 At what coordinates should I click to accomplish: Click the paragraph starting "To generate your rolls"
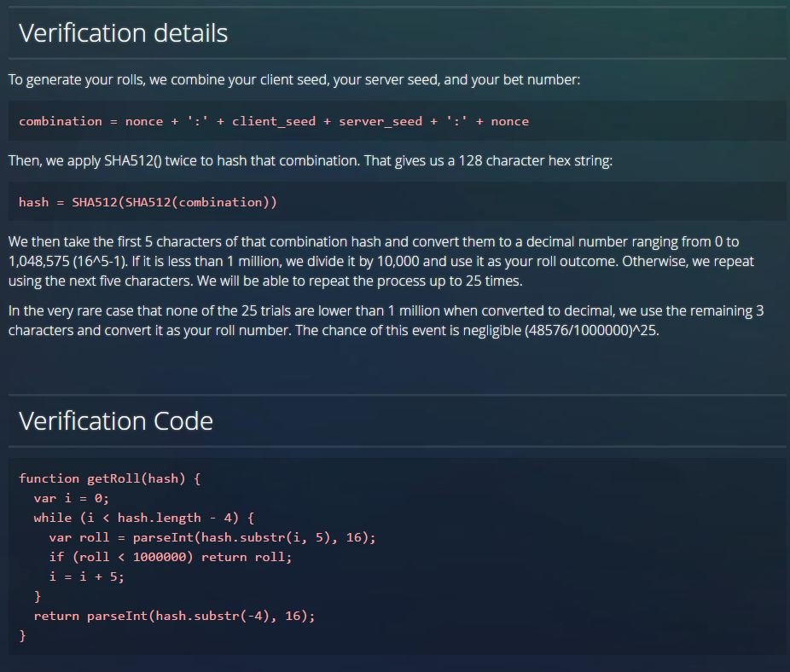pyautogui.click(x=294, y=79)
